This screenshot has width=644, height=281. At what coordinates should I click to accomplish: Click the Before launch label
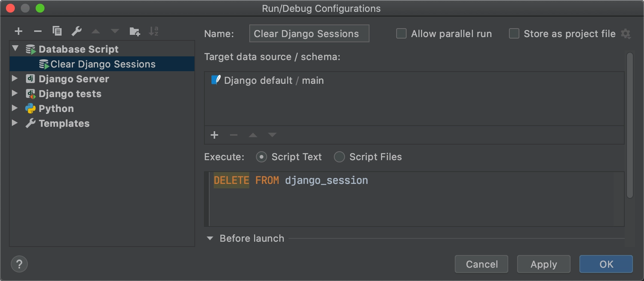(x=252, y=238)
